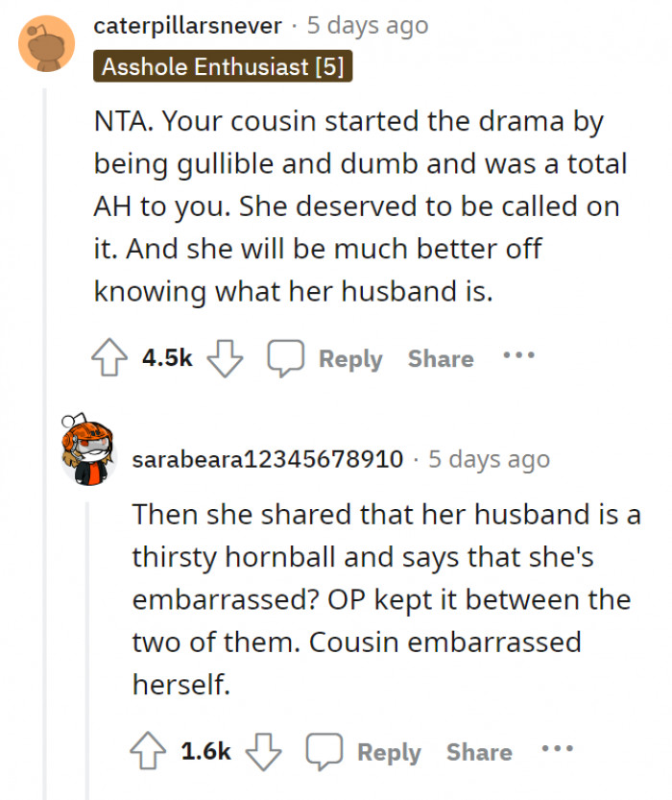
Task: Downvote sarabeara12345678910's reply
Action: click(262, 752)
